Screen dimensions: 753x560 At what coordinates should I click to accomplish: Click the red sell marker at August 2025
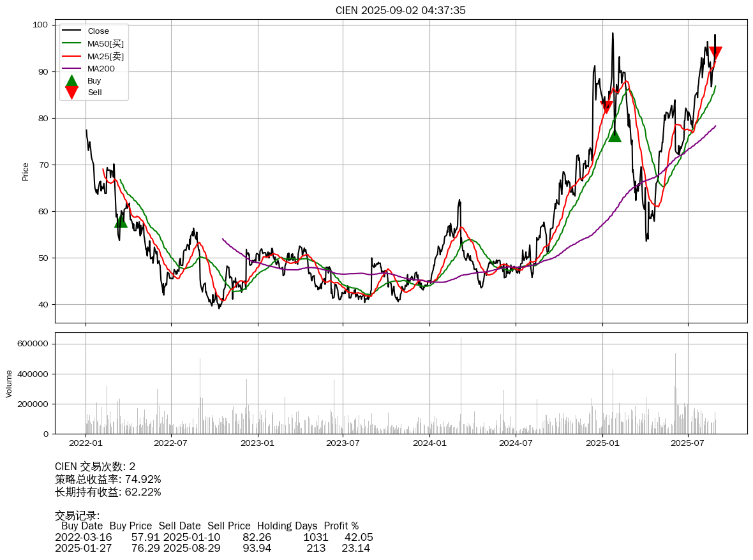tap(715, 53)
